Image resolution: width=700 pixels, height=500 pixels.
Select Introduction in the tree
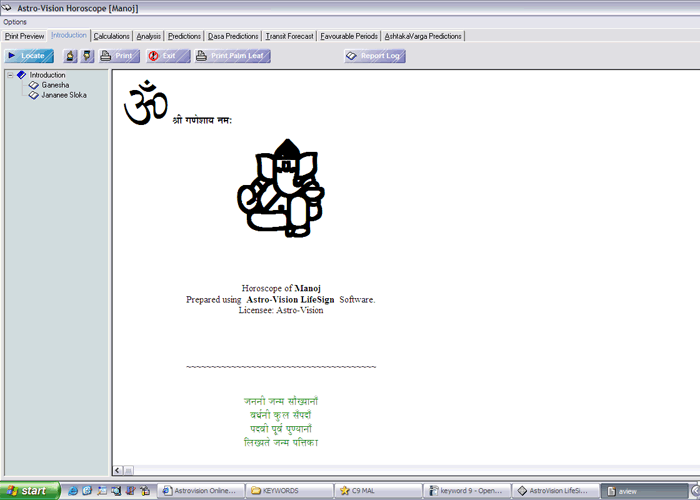47,75
